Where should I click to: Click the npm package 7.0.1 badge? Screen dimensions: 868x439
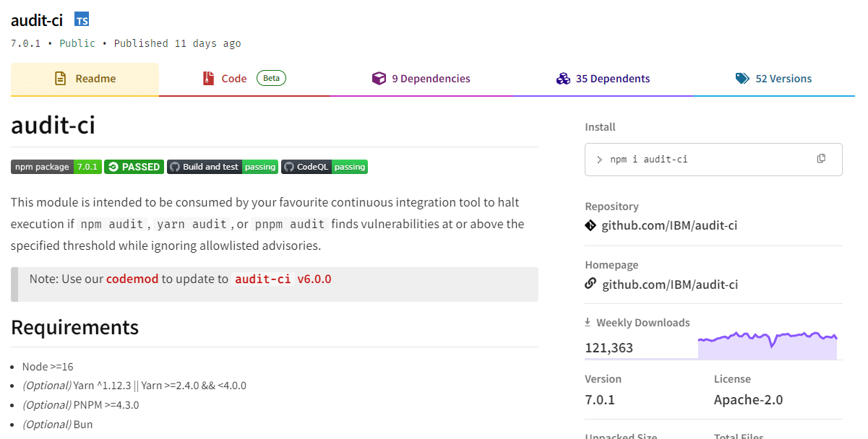(x=56, y=167)
